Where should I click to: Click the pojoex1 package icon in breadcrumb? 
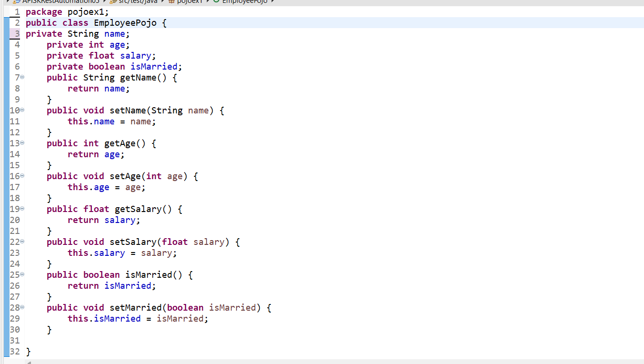tap(172, 2)
